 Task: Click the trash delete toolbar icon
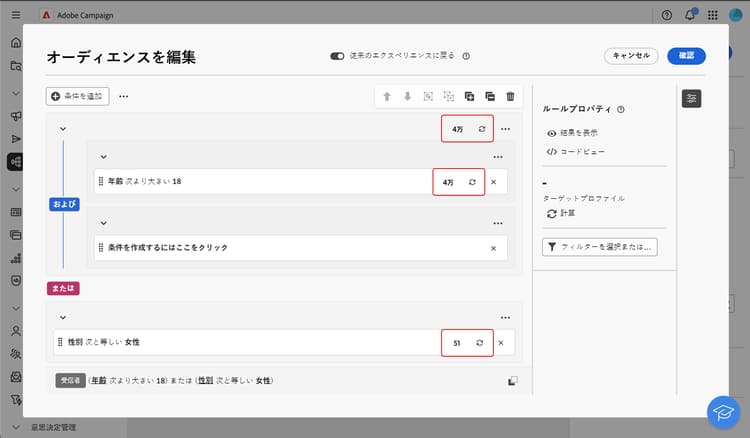click(x=510, y=97)
